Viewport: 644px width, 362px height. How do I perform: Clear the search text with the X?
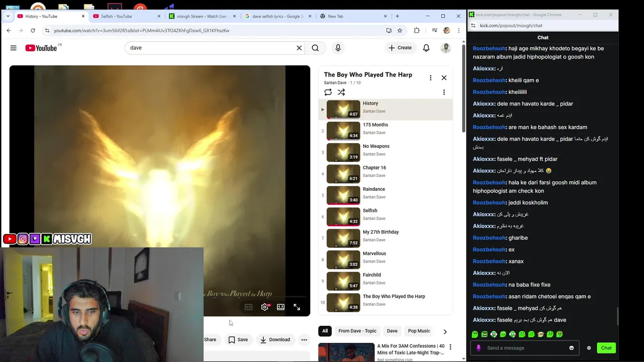[x=299, y=48]
